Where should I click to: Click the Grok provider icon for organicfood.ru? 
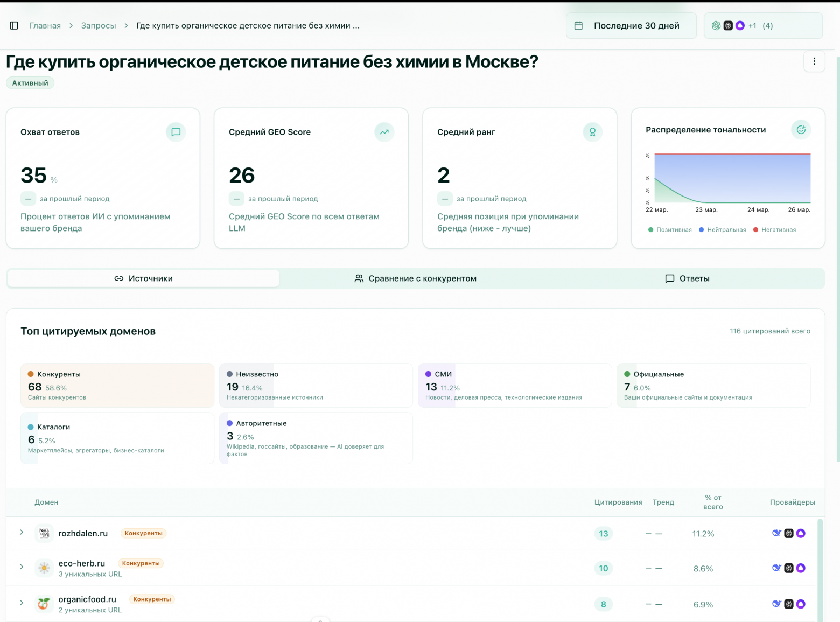point(788,604)
